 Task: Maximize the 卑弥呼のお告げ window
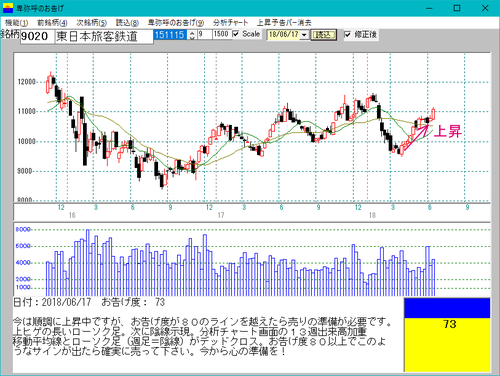(457, 8)
